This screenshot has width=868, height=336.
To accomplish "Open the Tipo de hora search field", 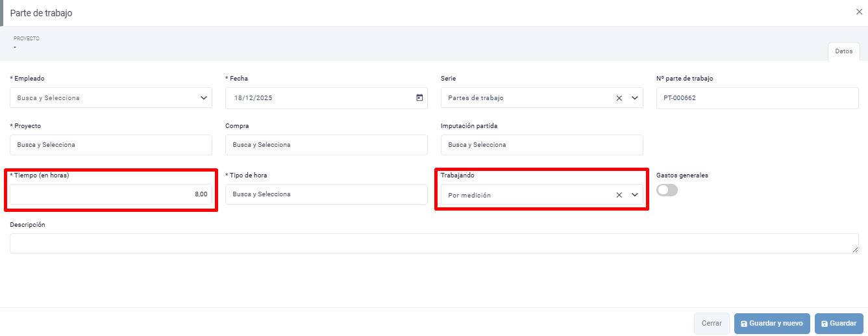I will pyautogui.click(x=326, y=194).
